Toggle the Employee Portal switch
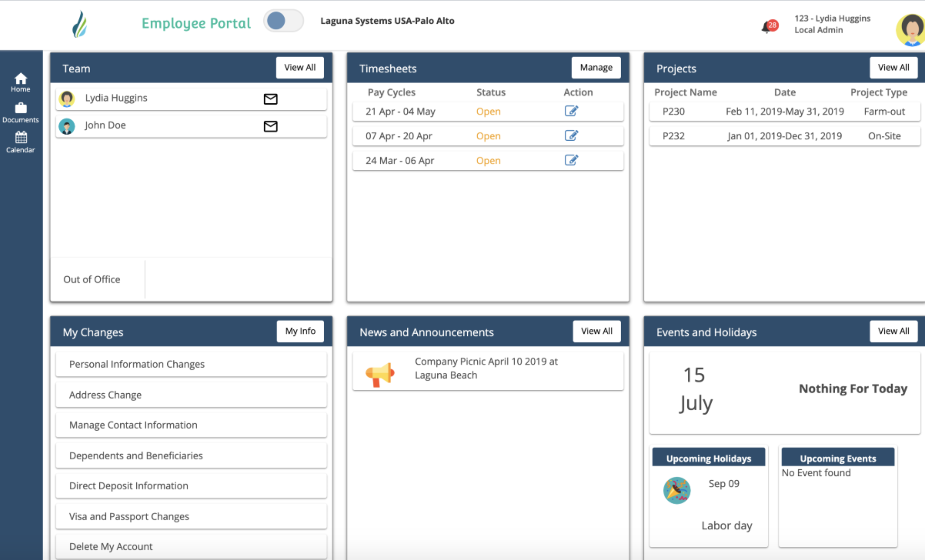The height and width of the screenshot is (560, 925). tap(283, 21)
